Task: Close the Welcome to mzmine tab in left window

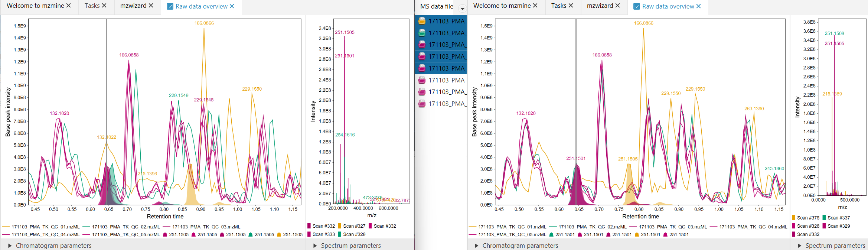Action: click(69, 6)
